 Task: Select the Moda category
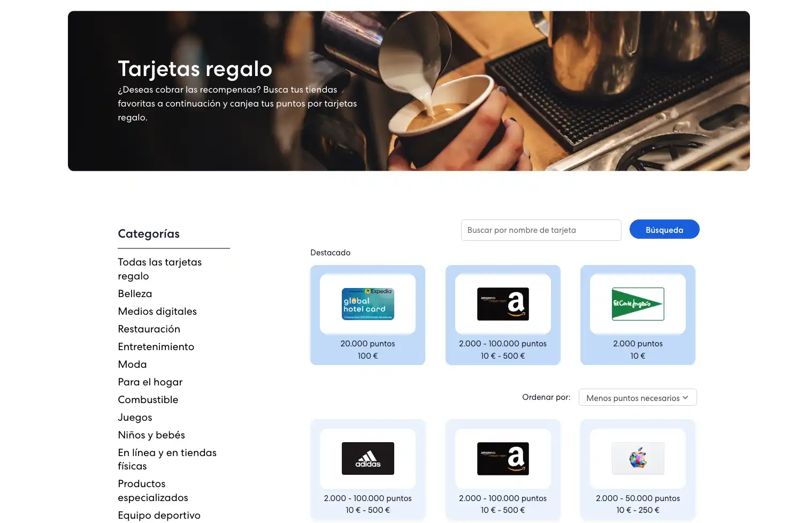[x=132, y=365]
